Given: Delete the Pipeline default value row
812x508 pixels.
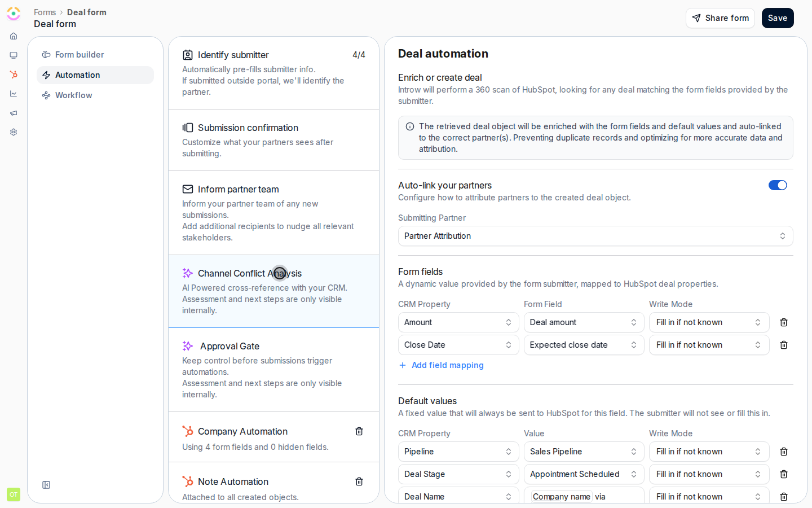Looking at the screenshot, I should [x=784, y=452].
